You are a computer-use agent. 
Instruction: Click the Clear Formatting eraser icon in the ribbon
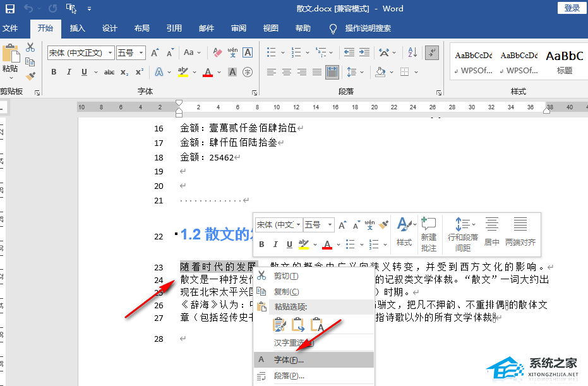point(217,52)
